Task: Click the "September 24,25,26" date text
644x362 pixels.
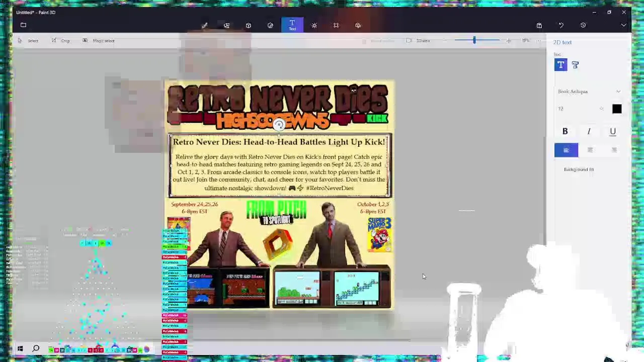Action: [x=195, y=204]
